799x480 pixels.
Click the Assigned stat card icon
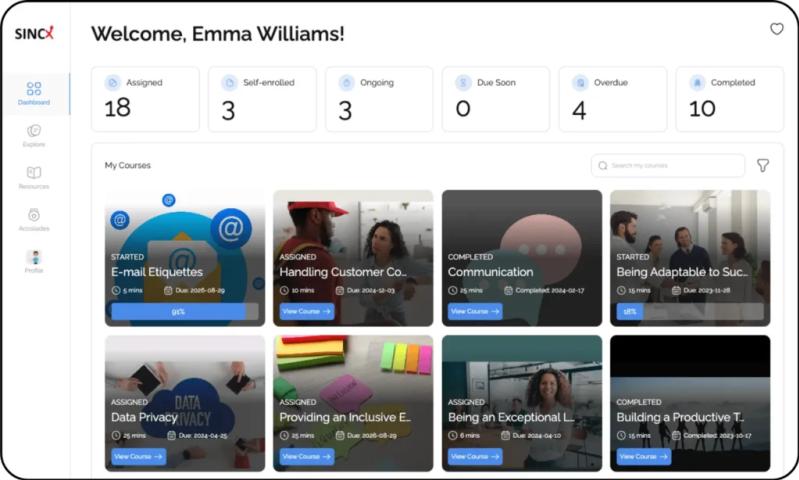tap(113, 83)
